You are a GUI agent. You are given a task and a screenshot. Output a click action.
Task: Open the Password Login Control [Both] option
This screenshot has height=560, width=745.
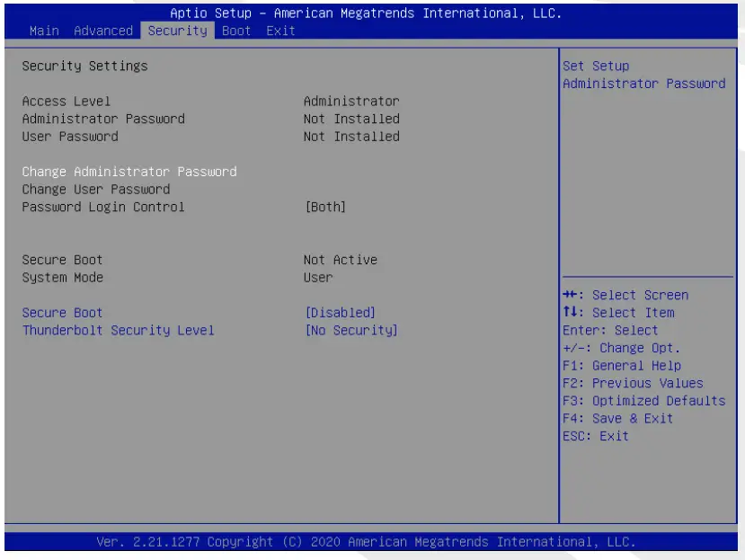coord(325,207)
